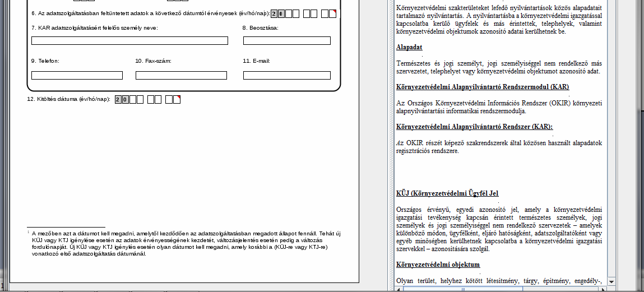Click the '10. Fax-szám:' label
The height and width of the screenshot is (292, 644).
pyautogui.click(x=153, y=61)
